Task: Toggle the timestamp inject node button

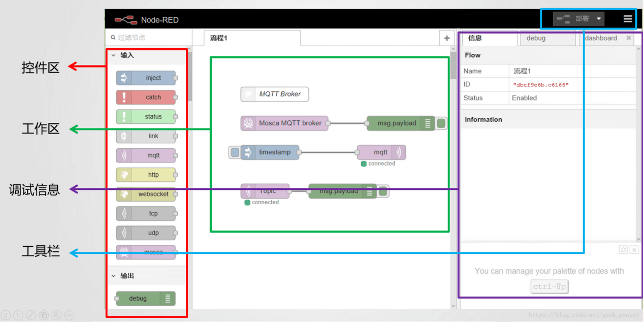Action: [x=235, y=152]
